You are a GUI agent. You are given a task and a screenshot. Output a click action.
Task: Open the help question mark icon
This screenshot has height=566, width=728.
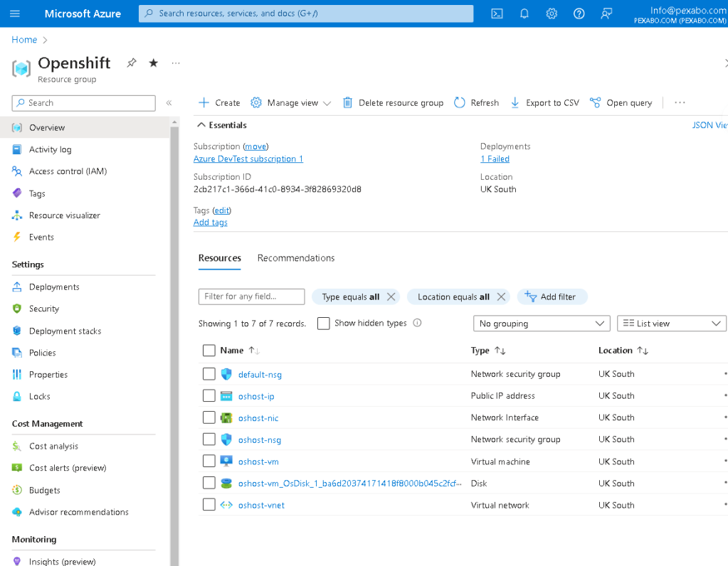tap(579, 14)
